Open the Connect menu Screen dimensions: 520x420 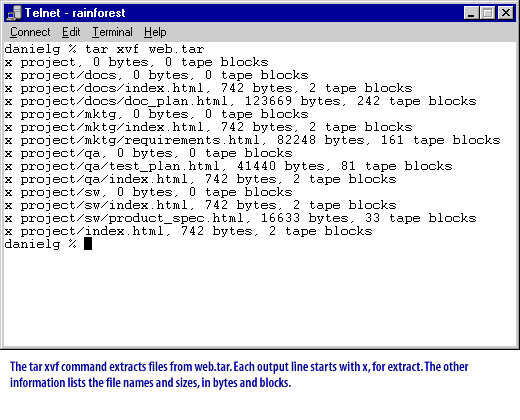coord(30,32)
